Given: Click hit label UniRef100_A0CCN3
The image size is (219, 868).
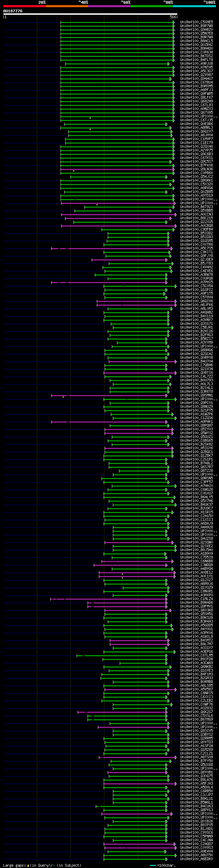Looking at the screenshot, I should click(x=196, y=214).
